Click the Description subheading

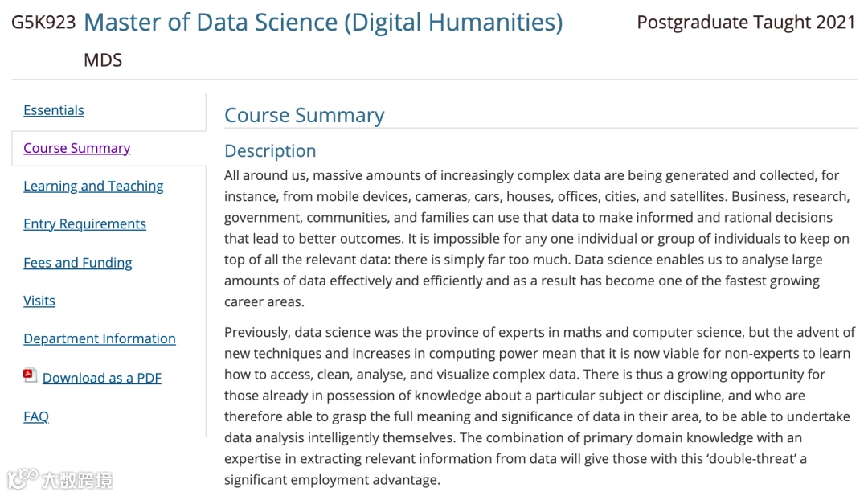coord(270,151)
